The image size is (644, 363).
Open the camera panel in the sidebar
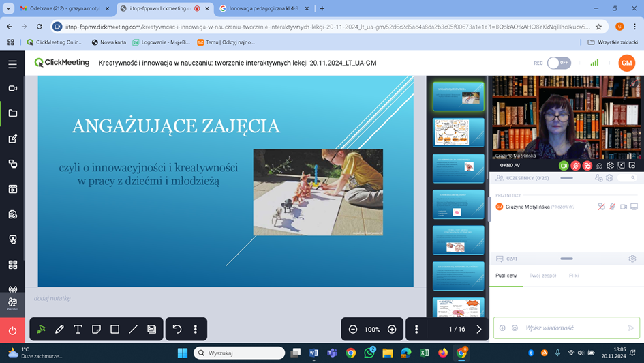coord(12,89)
